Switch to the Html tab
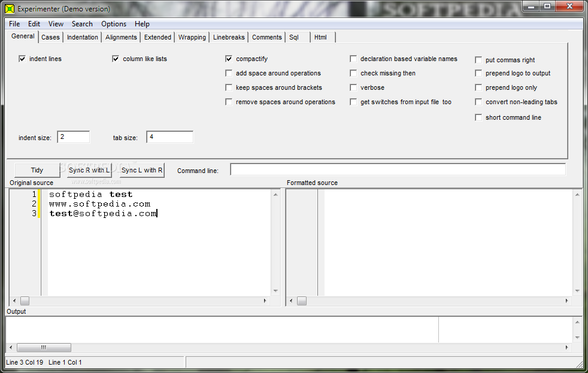 [x=323, y=37]
